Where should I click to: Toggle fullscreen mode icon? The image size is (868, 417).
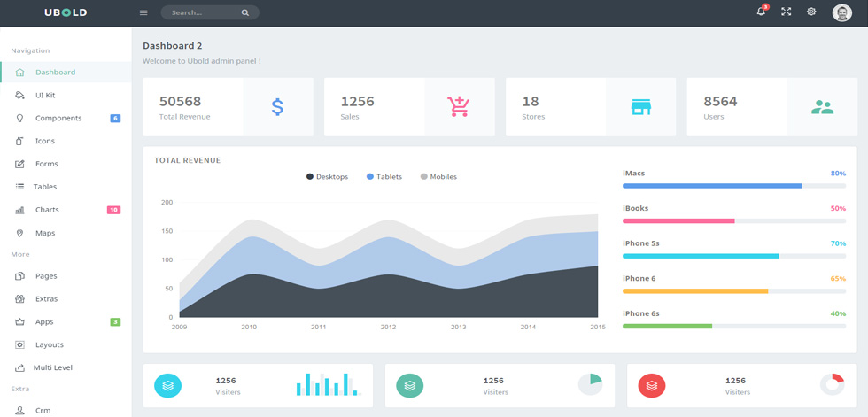tap(787, 12)
